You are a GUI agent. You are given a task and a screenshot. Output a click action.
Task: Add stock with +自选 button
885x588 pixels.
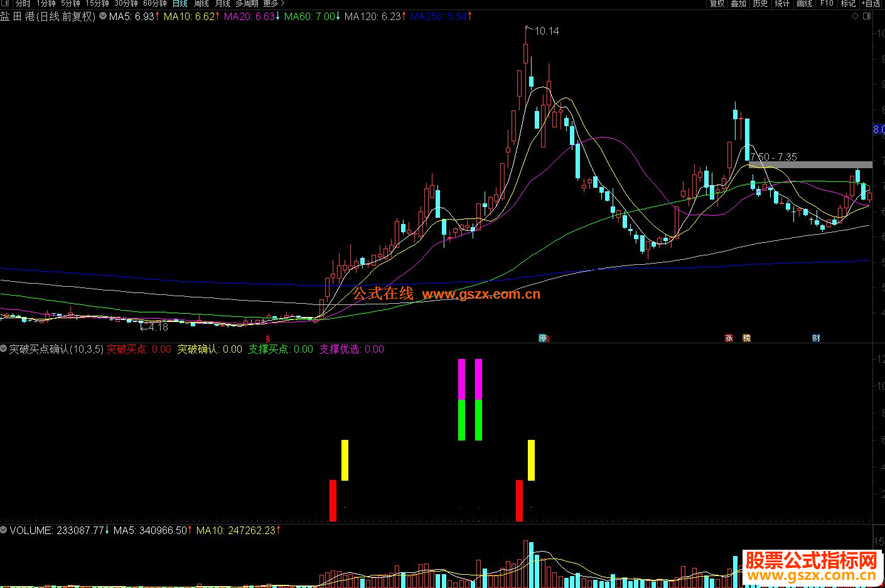point(871,4)
